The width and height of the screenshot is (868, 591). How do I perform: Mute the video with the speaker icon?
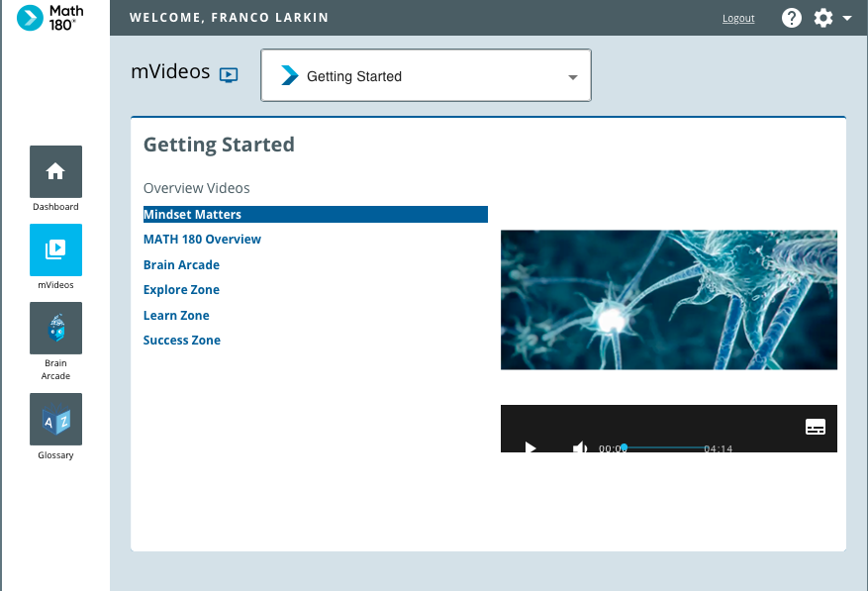(580, 447)
